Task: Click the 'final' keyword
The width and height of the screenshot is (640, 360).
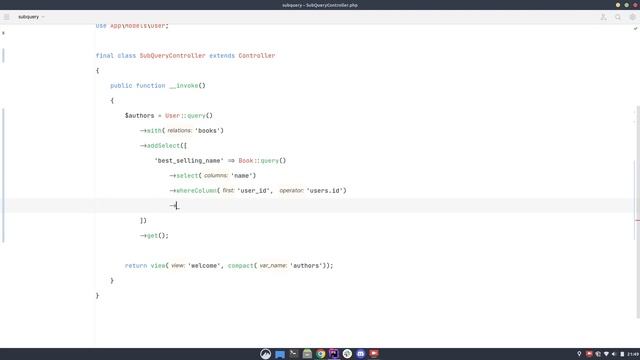Action: coord(104,56)
